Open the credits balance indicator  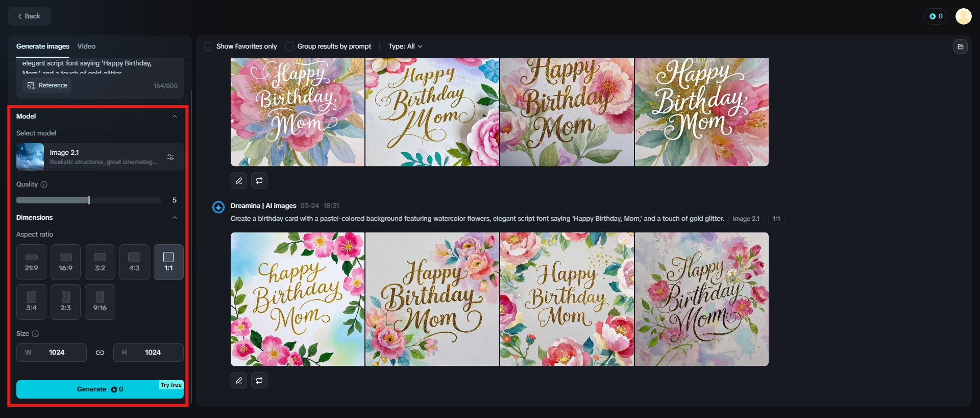coord(936,16)
